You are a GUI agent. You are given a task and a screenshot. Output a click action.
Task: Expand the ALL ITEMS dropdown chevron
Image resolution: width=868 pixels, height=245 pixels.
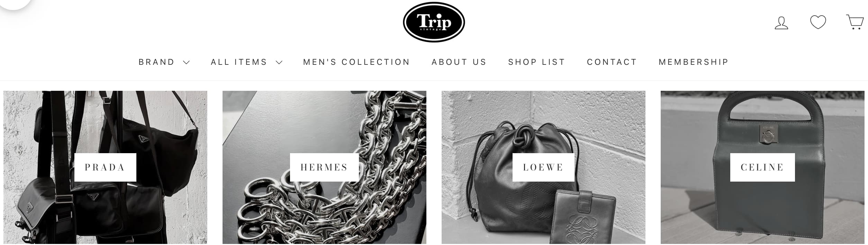click(x=279, y=62)
